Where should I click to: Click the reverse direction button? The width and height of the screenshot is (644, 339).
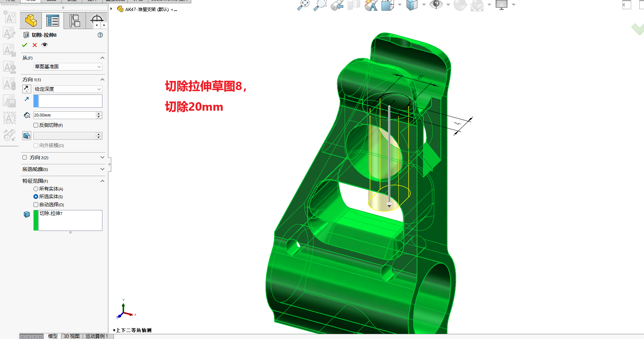[x=27, y=89]
